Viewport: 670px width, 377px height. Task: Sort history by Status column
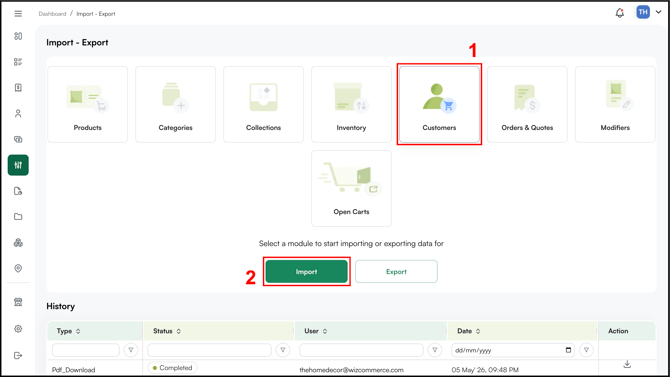pyautogui.click(x=179, y=331)
